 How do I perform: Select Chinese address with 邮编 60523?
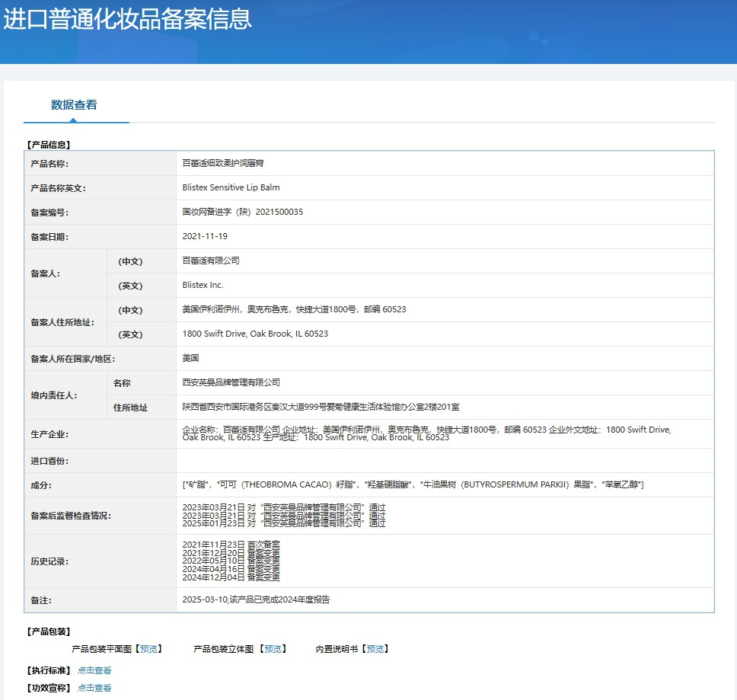point(294,309)
